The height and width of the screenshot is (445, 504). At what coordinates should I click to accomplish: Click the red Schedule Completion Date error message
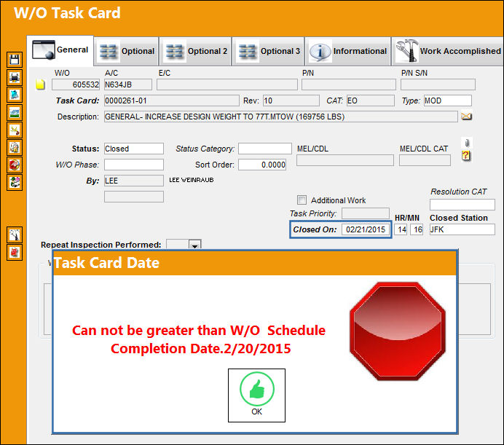(199, 339)
